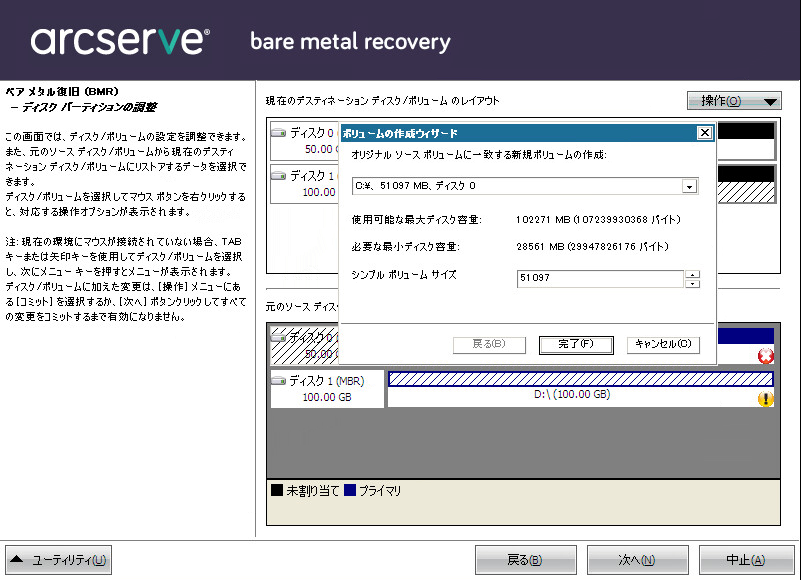Open the source volume combo box arrow

click(690, 187)
